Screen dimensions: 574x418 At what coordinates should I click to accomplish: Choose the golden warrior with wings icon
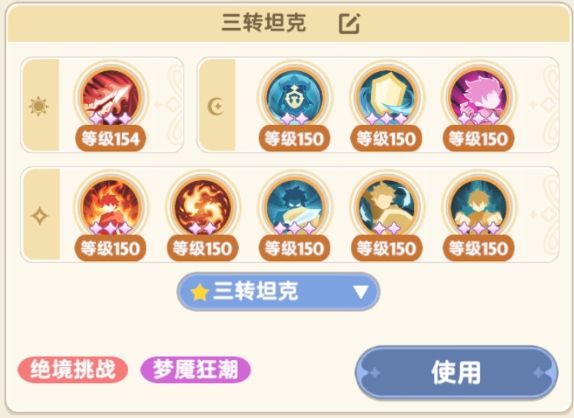point(387,207)
